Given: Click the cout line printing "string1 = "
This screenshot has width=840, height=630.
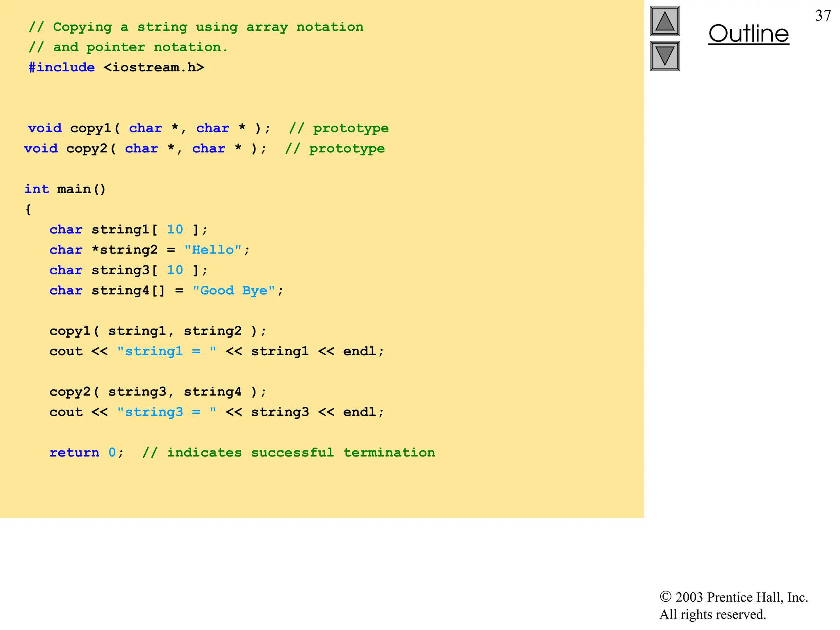Looking at the screenshot, I should click(x=217, y=352).
